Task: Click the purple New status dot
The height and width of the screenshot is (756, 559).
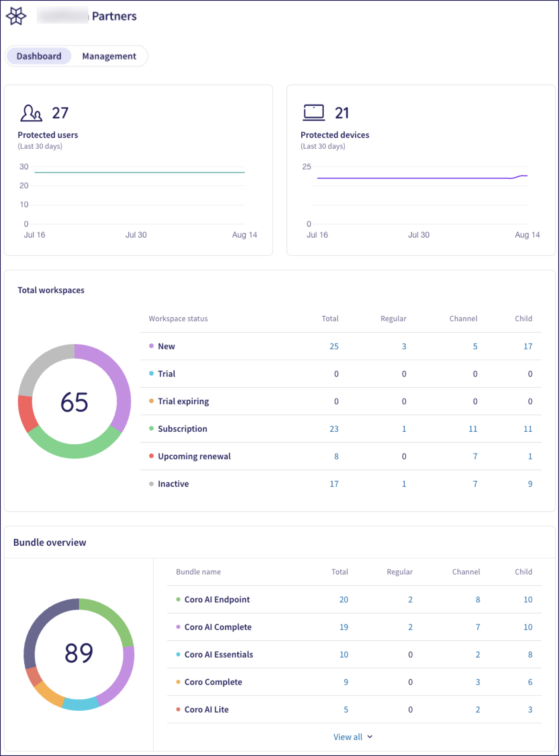Action: tap(151, 346)
